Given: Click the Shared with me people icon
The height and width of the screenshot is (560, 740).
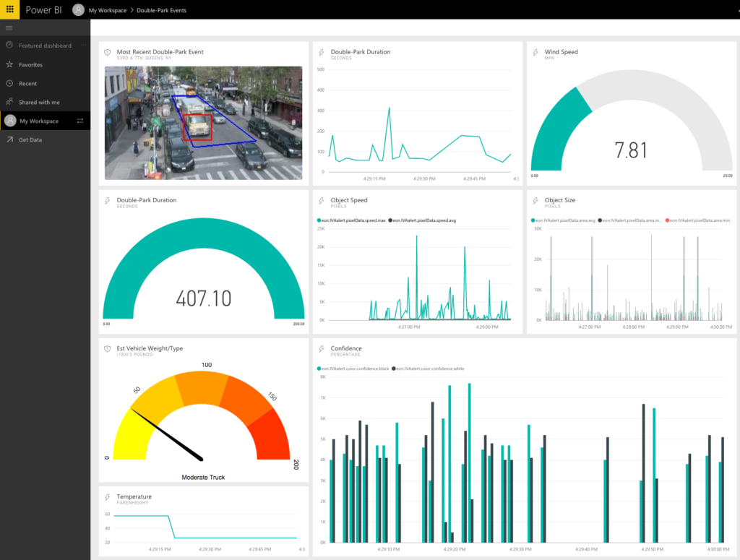Looking at the screenshot, I should click(x=9, y=102).
